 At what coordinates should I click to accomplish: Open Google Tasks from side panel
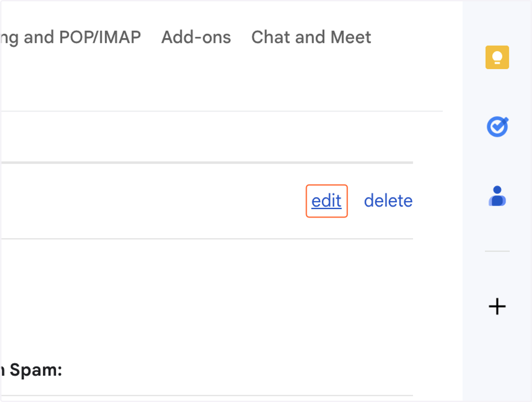(x=497, y=127)
